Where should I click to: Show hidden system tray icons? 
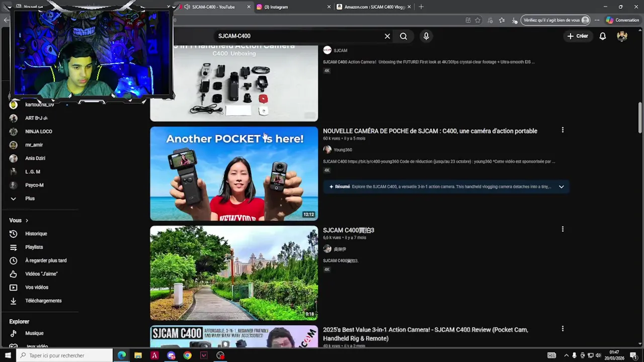pos(567,355)
